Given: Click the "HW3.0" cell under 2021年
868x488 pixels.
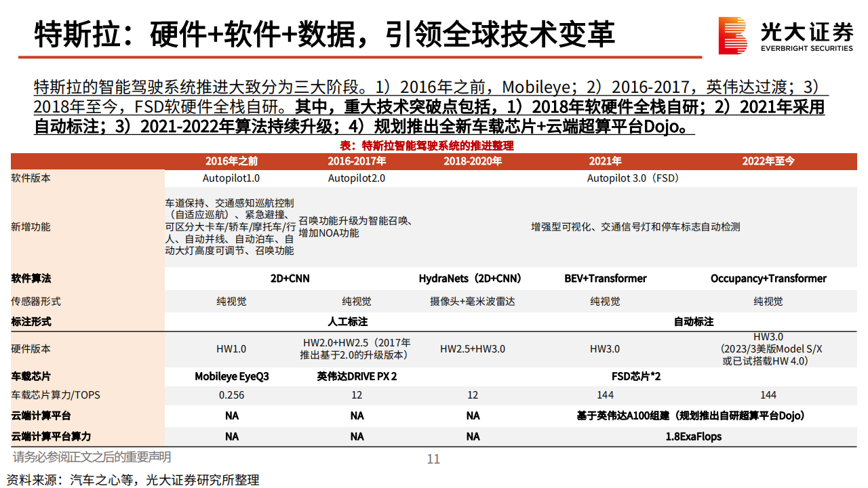Looking at the screenshot, I should pyautogui.click(x=605, y=349).
